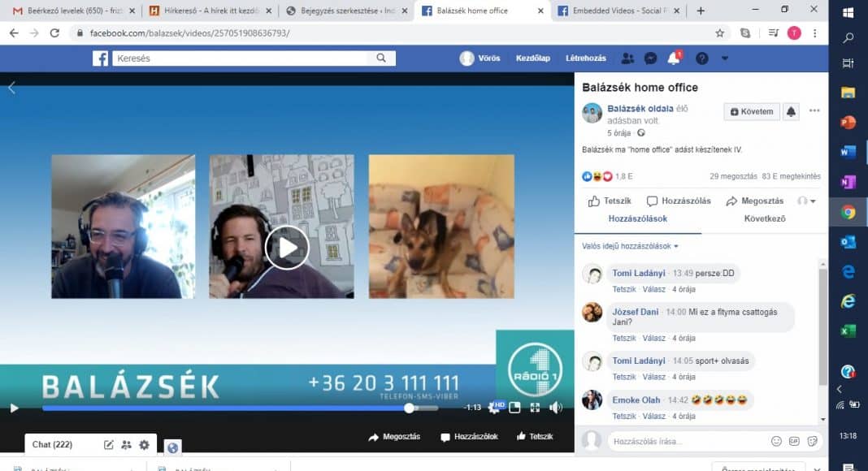Enter fullscreen video mode
Image resolution: width=868 pixels, height=471 pixels.
tap(535, 408)
